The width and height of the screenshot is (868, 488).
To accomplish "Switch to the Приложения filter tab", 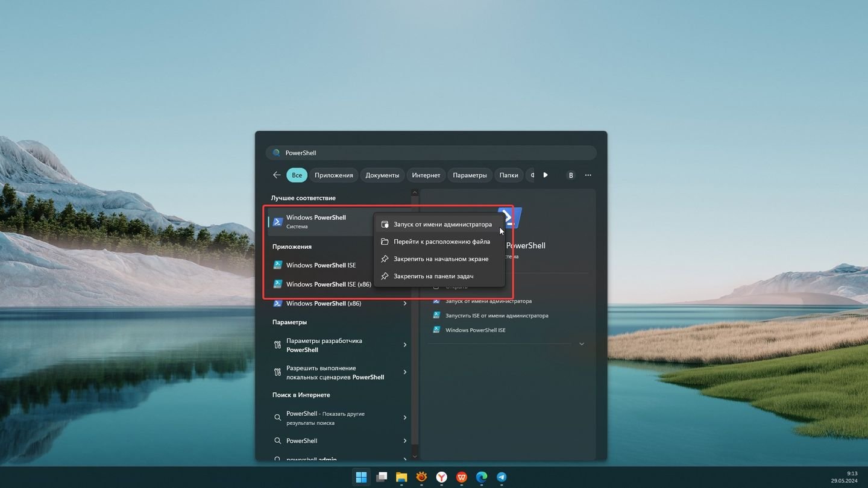I will click(334, 175).
